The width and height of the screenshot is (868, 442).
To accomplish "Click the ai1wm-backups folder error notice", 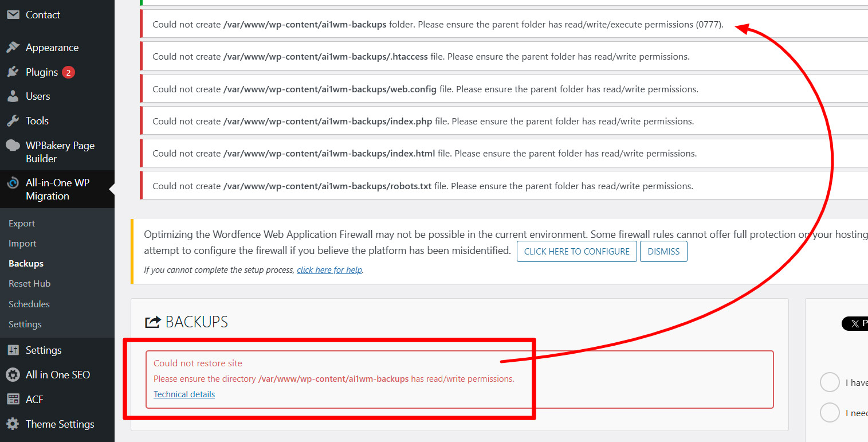I will [504, 25].
